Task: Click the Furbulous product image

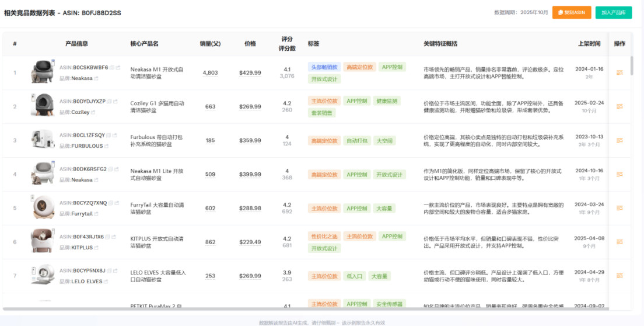Action: click(42, 140)
